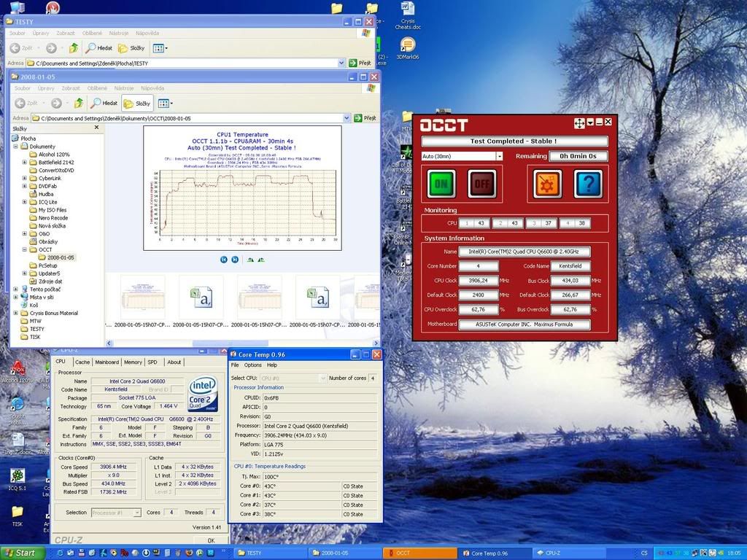Open the Options menu in Core Temp

click(x=253, y=365)
